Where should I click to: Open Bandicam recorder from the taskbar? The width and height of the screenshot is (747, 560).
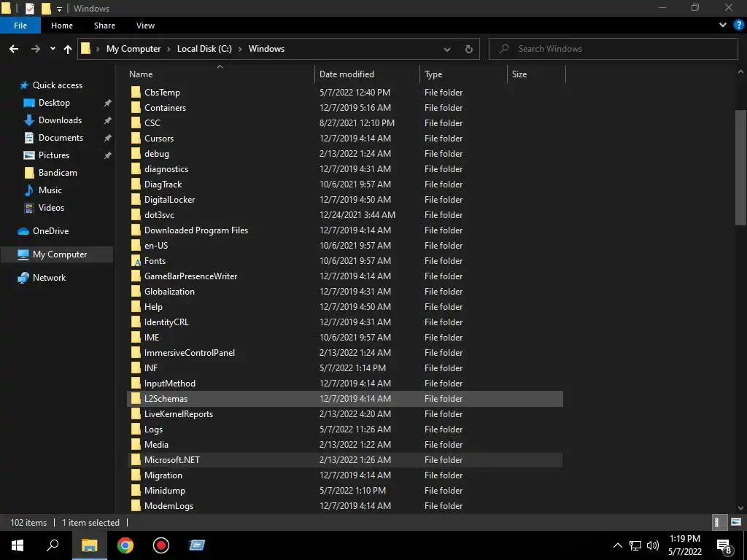click(x=161, y=545)
